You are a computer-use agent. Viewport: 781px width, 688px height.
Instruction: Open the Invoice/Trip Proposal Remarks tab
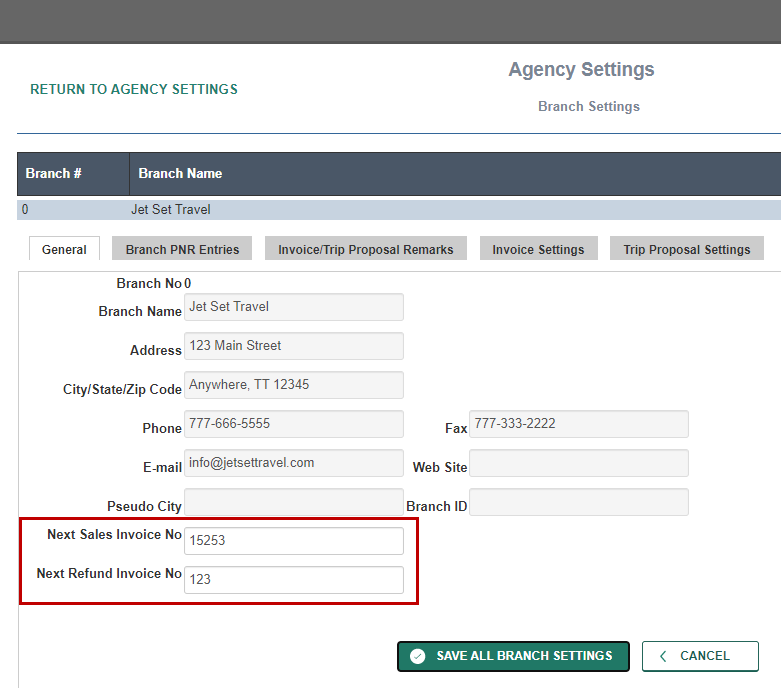pyautogui.click(x=365, y=249)
